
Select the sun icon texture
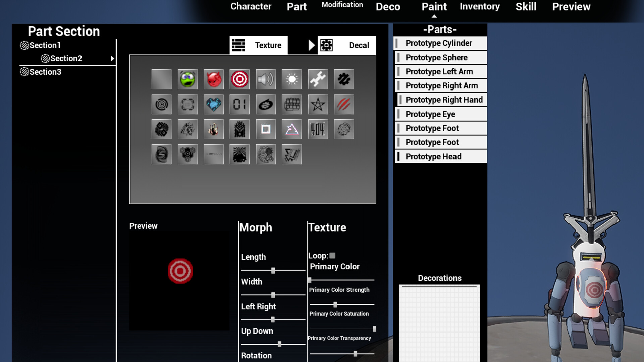tap(291, 79)
